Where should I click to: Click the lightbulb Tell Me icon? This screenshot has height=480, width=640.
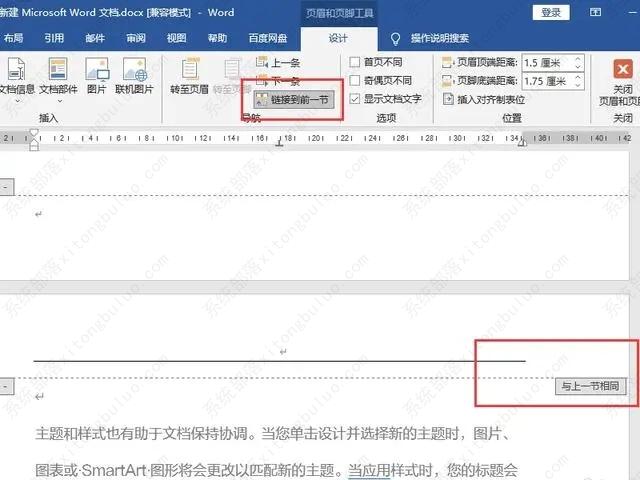[395, 39]
